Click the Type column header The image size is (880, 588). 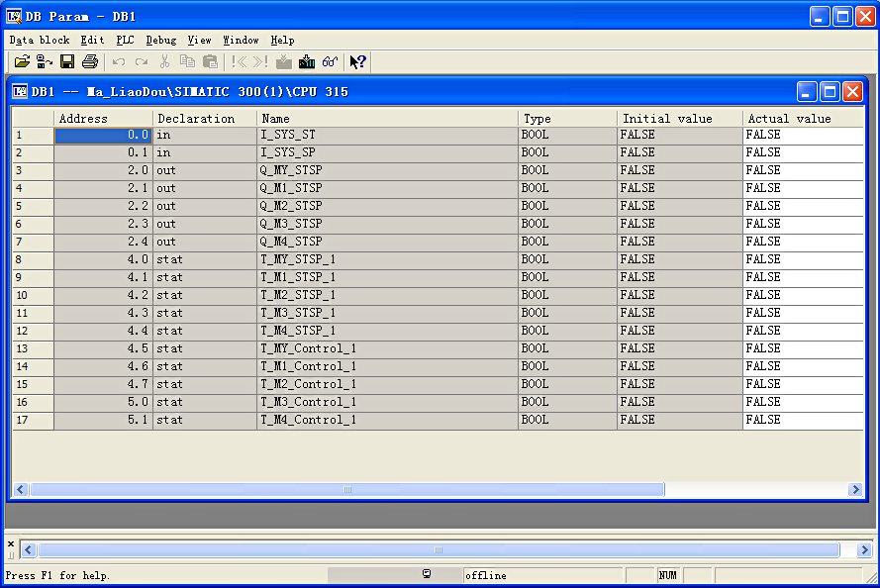tap(567, 119)
